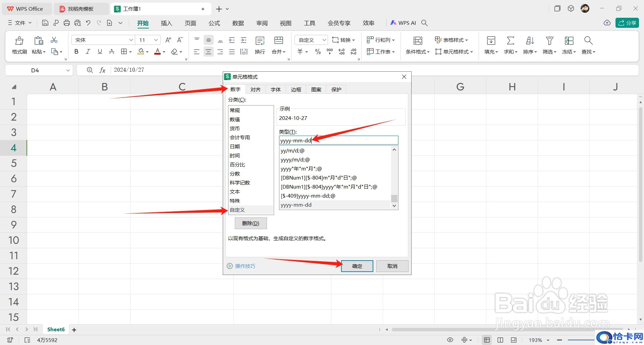Expand the 单元格样式 dropdown

[x=471, y=52]
